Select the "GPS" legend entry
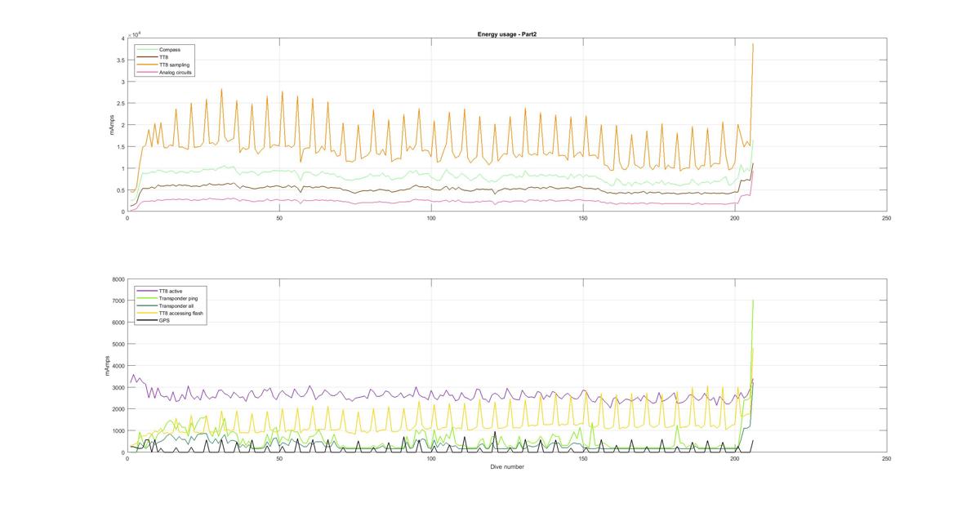Image resolution: width=980 pixels, height=508 pixels. (x=155, y=321)
